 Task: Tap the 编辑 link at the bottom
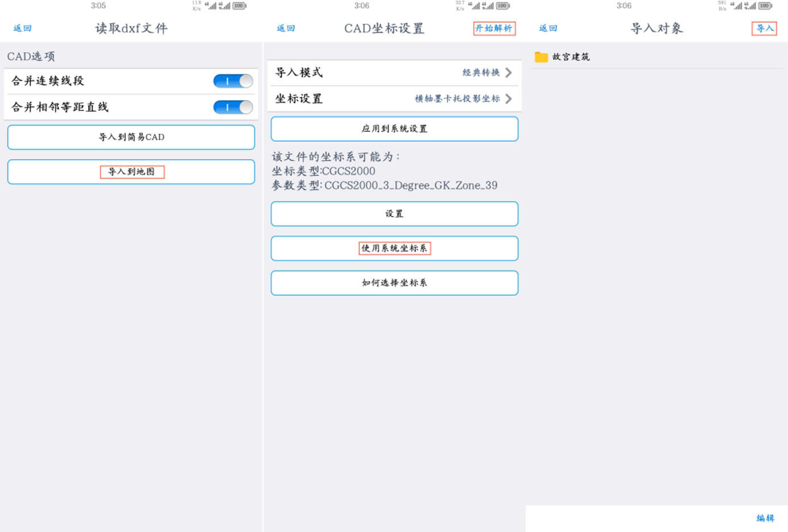[x=765, y=518]
